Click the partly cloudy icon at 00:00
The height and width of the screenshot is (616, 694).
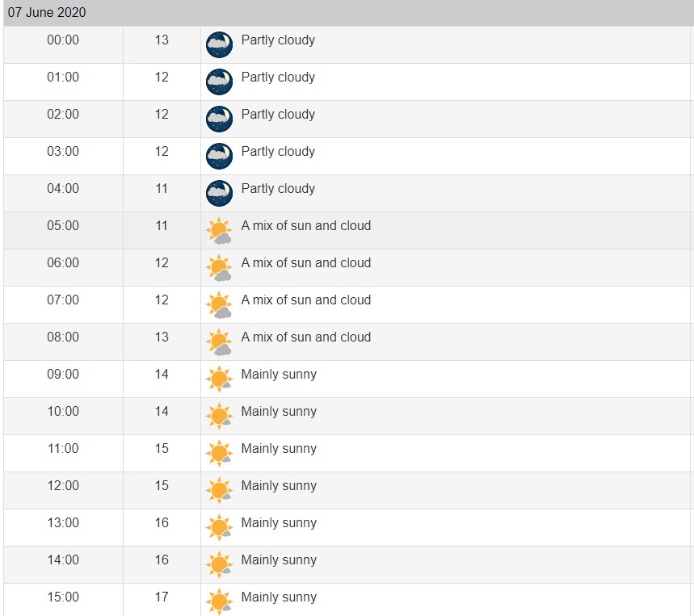(x=219, y=45)
